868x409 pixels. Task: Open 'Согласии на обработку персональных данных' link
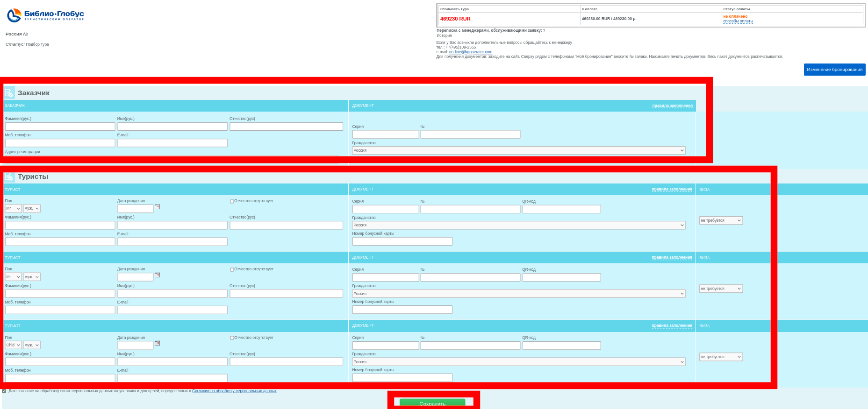coord(234,391)
